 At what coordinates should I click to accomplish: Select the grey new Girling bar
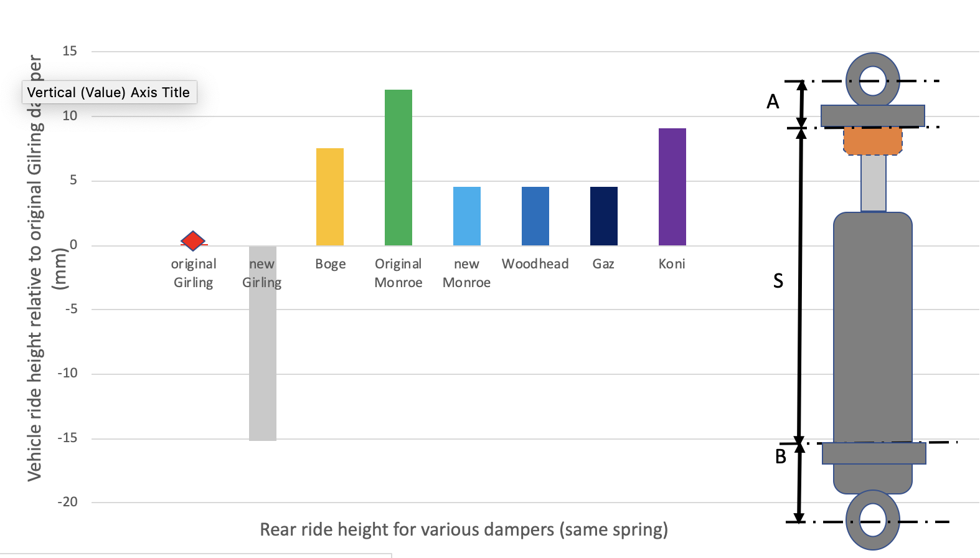click(263, 361)
